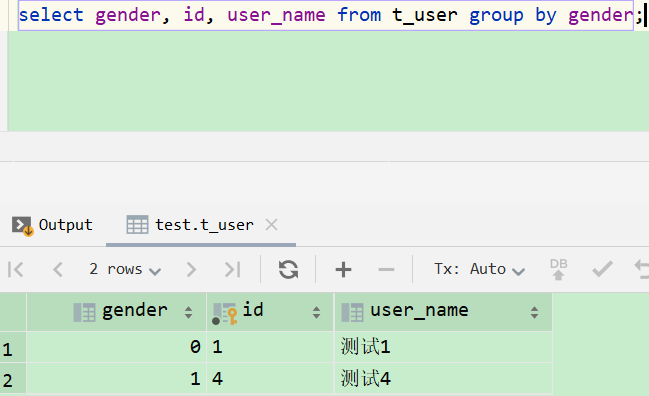The image size is (649, 396).
Task: Select the cell containing 测试1
Action: pyautogui.click(x=443, y=347)
